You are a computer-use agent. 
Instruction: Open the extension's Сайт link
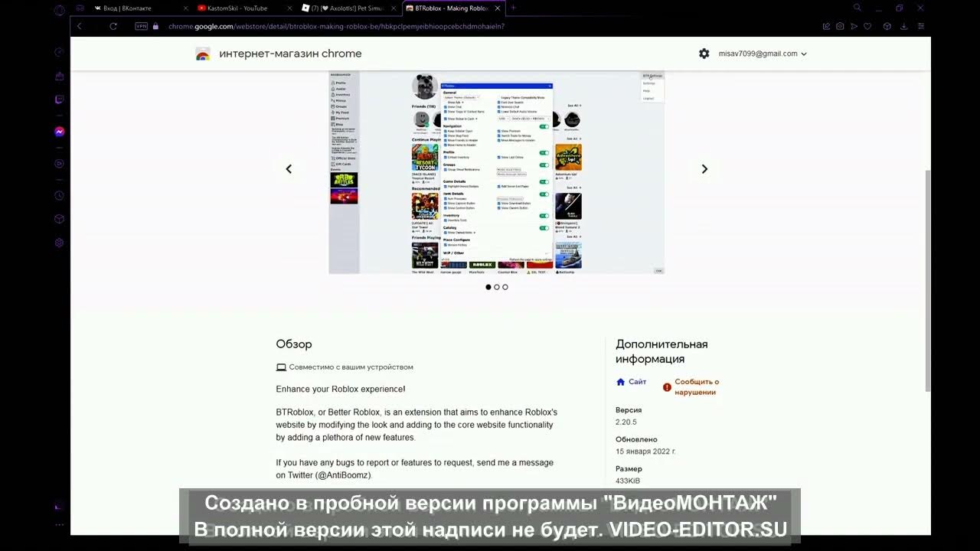coord(632,382)
